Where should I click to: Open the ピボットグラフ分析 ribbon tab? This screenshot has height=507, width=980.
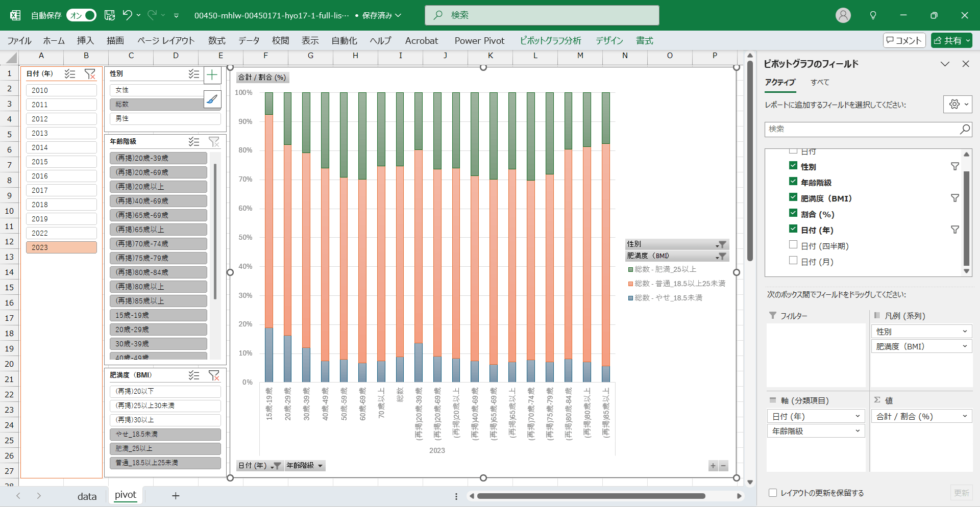pyautogui.click(x=550, y=41)
